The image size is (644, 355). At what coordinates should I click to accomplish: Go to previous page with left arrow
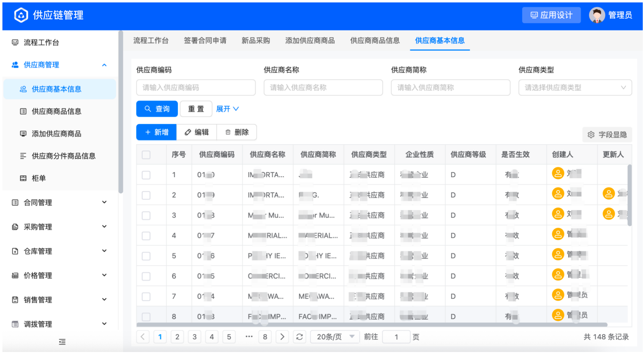pyautogui.click(x=143, y=337)
